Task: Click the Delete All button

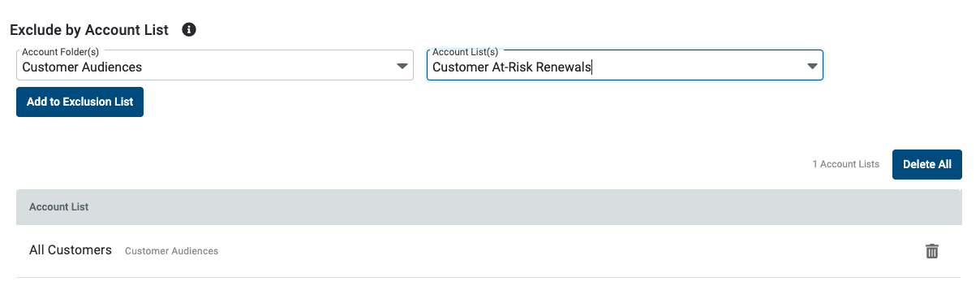Action: coord(927,164)
